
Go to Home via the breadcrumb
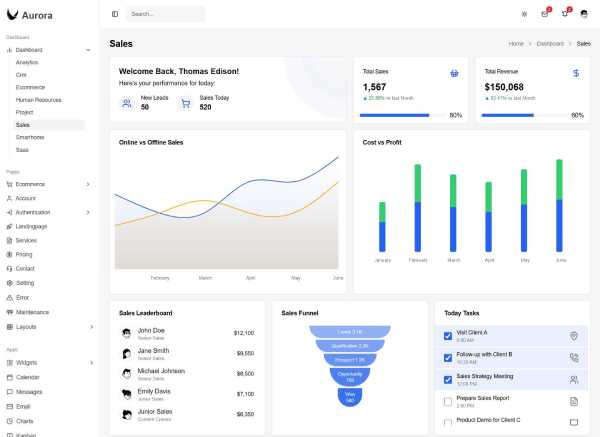[x=516, y=44]
